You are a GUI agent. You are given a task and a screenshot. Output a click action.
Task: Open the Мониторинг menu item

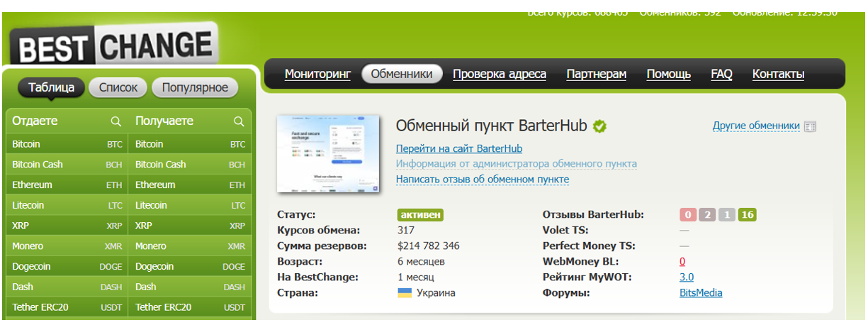point(317,74)
